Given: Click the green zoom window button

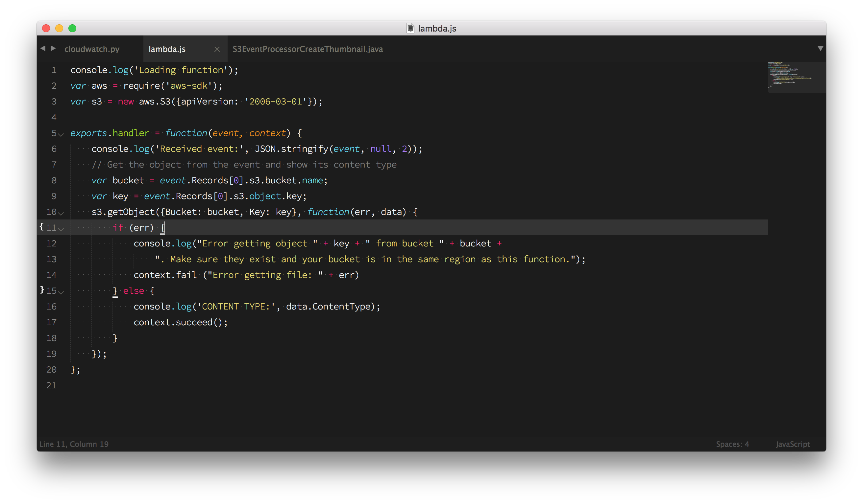Looking at the screenshot, I should [72, 28].
